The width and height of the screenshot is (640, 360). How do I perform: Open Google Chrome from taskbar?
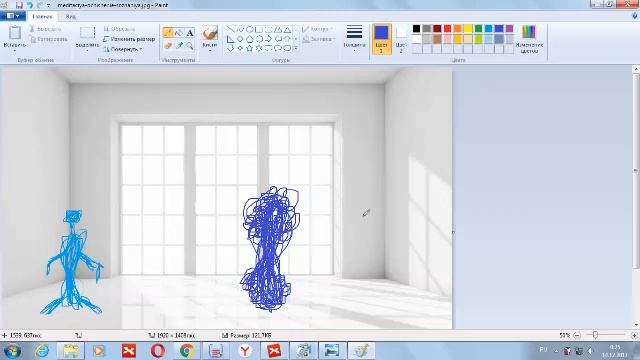[187, 351]
